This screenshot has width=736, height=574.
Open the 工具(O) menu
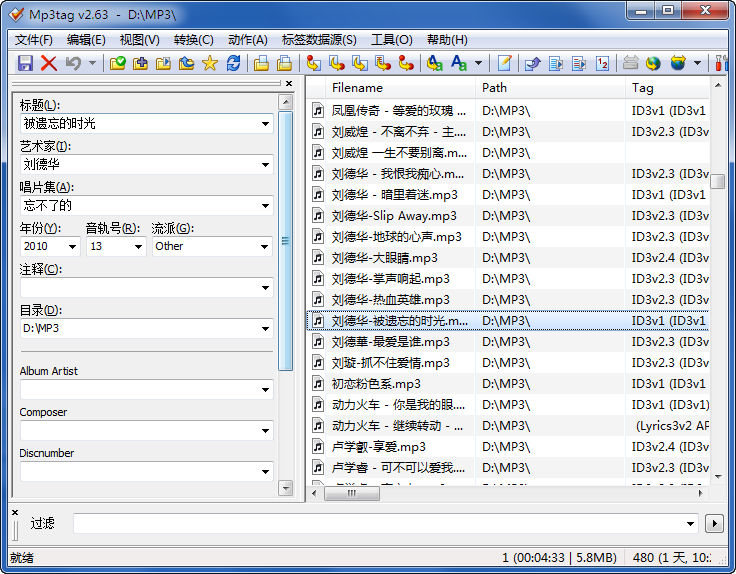(x=391, y=40)
